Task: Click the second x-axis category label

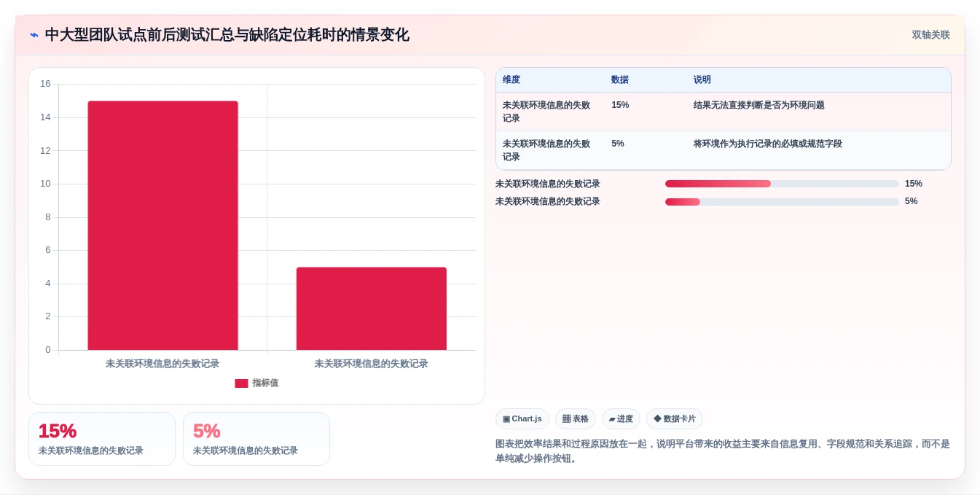Action: pos(372,364)
